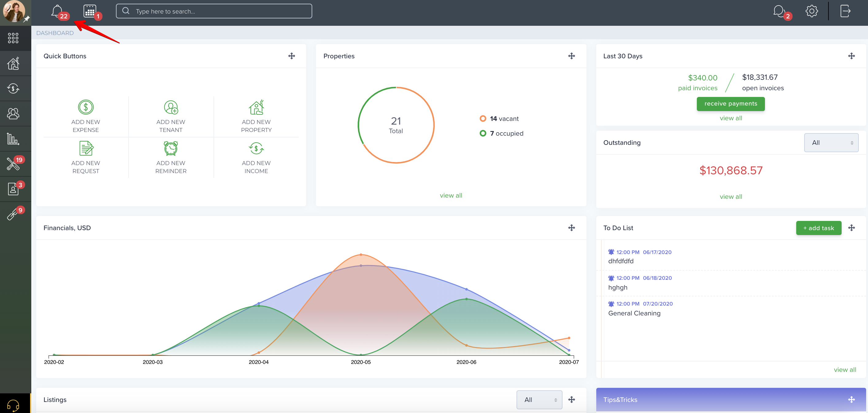
Task: Click Add New Reminder quick button
Action: [x=171, y=157]
